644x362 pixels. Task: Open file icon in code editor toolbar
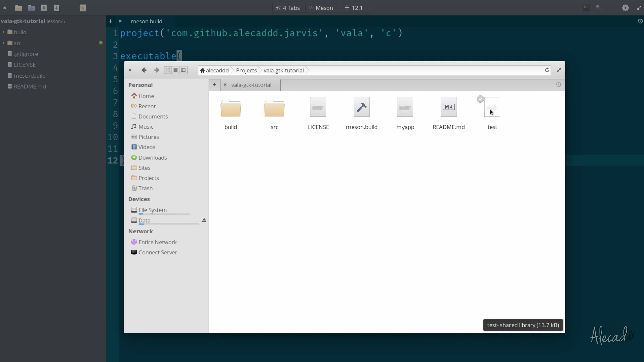click(18, 8)
